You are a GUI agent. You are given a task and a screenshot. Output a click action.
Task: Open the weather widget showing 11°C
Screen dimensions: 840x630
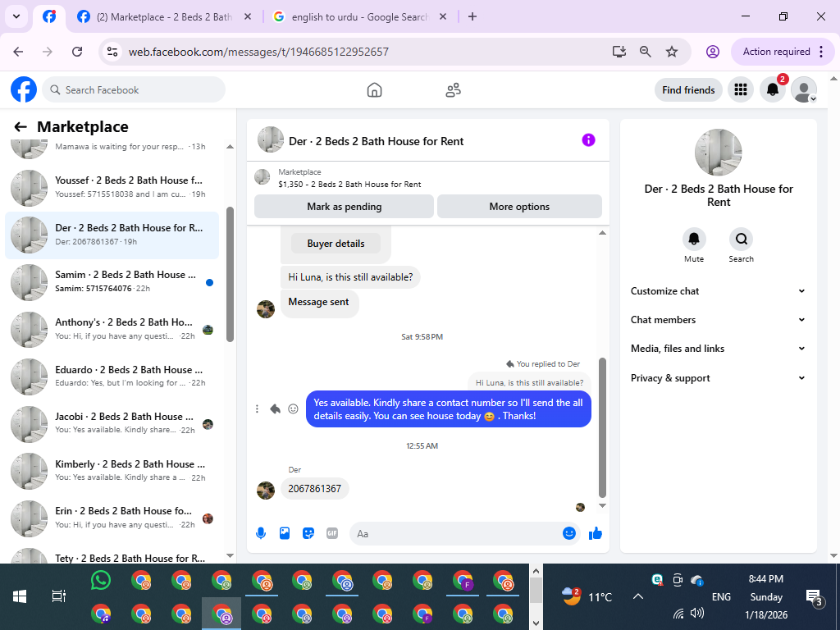(x=587, y=596)
